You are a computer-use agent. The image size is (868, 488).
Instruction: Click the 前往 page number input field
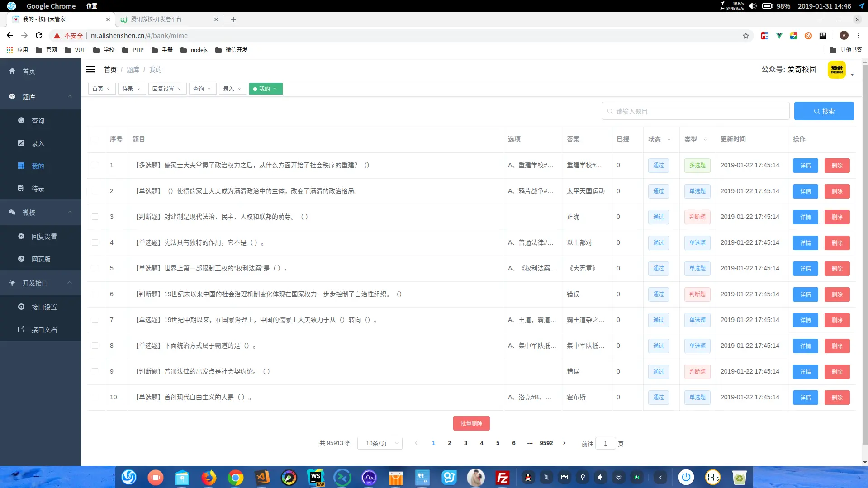point(606,443)
